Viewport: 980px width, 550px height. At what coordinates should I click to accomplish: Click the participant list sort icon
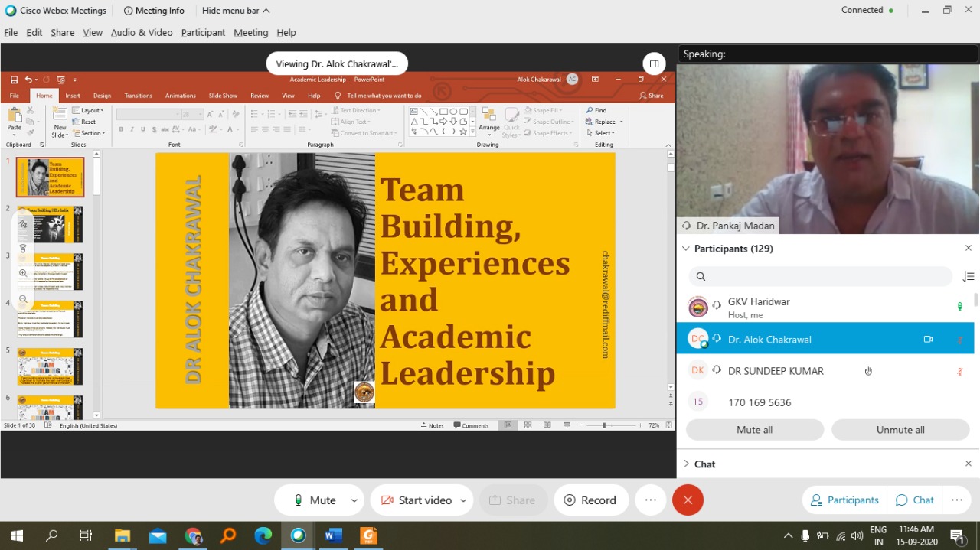pos(969,277)
